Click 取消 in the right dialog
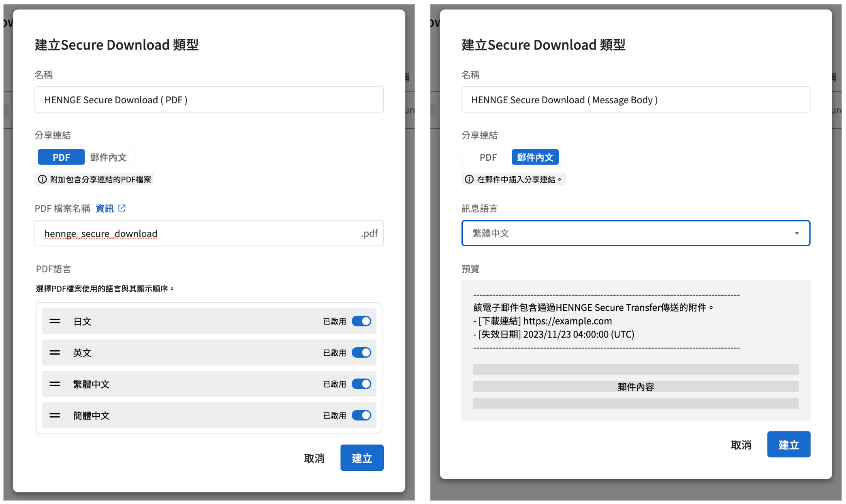This screenshot has height=504, width=846. [x=741, y=445]
